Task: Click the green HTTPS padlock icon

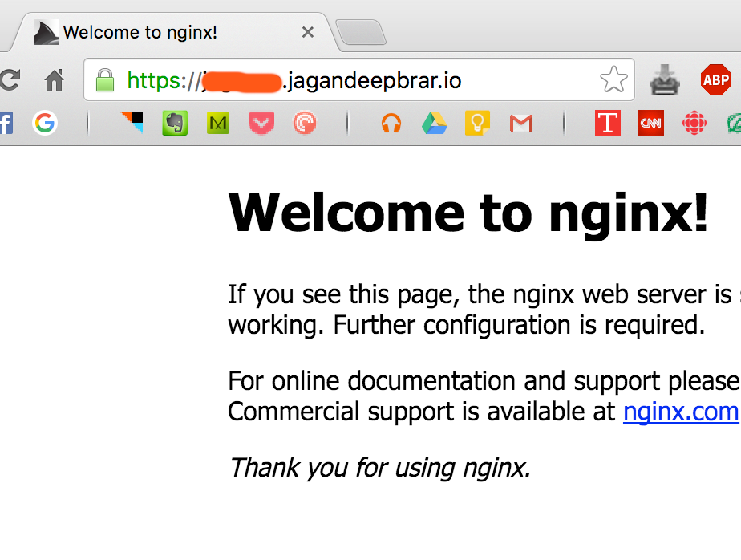Action: click(x=105, y=80)
